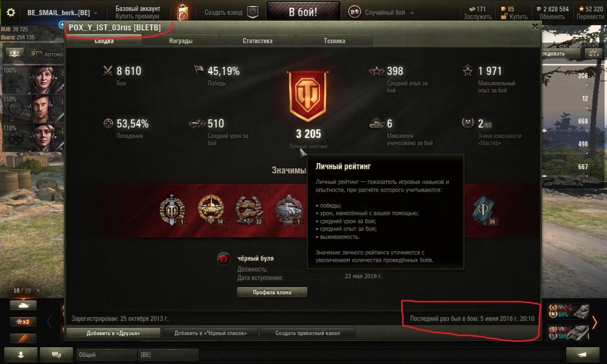This screenshot has height=364, width=607.
Task: Open the premium shop bag icon
Action: pos(183,12)
